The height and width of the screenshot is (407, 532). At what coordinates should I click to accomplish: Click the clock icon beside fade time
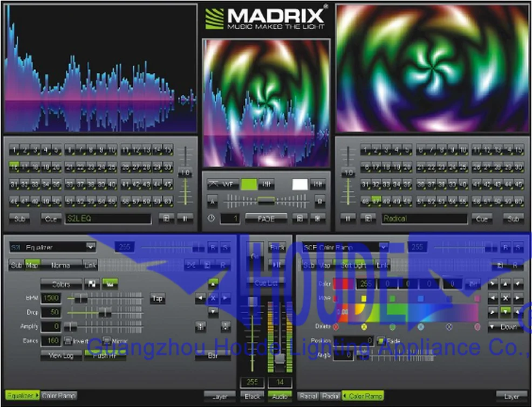[211, 218]
